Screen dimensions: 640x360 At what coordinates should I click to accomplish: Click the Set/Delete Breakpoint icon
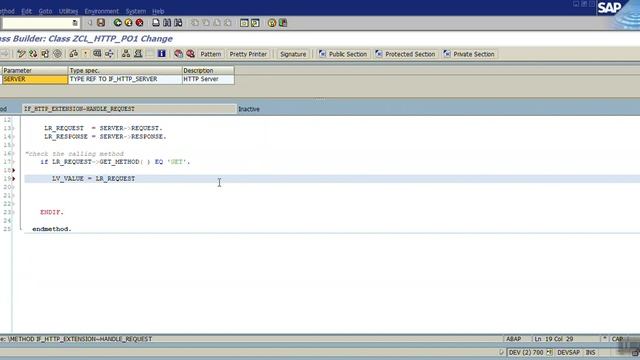(x=178, y=54)
